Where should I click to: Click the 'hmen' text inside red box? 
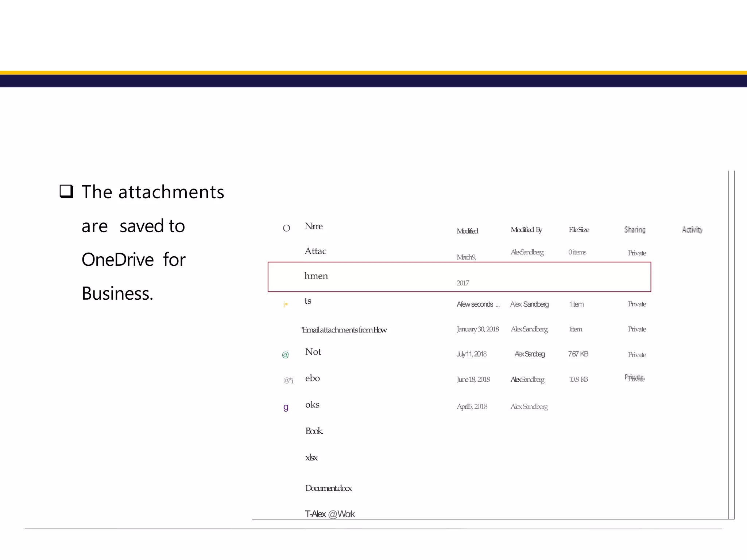coord(316,276)
